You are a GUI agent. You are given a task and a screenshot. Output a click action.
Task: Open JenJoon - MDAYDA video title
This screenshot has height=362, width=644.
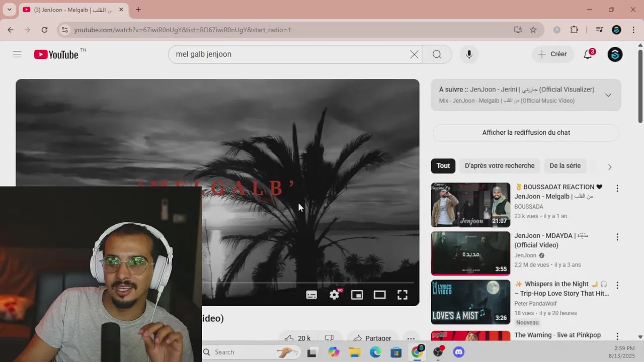coord(551,240)
